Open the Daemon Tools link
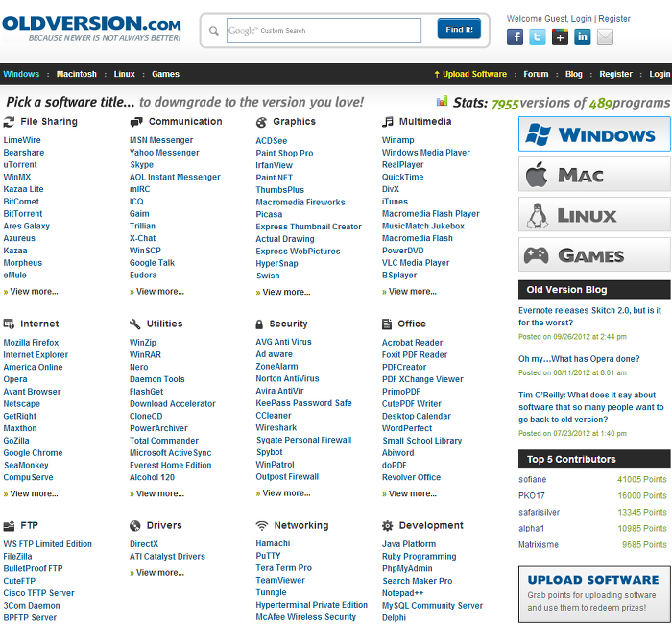 pyautogui.click(x=156, y=379)
